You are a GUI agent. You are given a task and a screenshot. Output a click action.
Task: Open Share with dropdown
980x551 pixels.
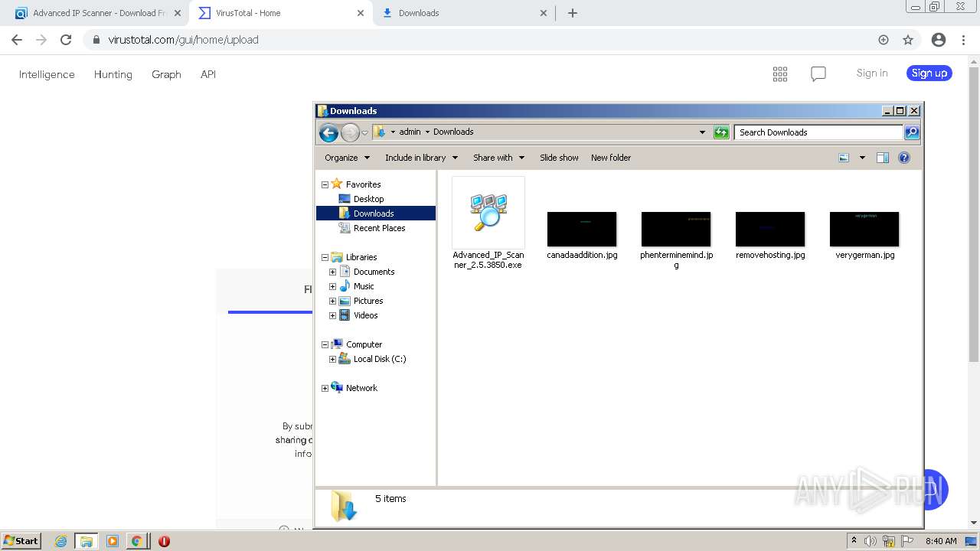click(x=498, y=158)
